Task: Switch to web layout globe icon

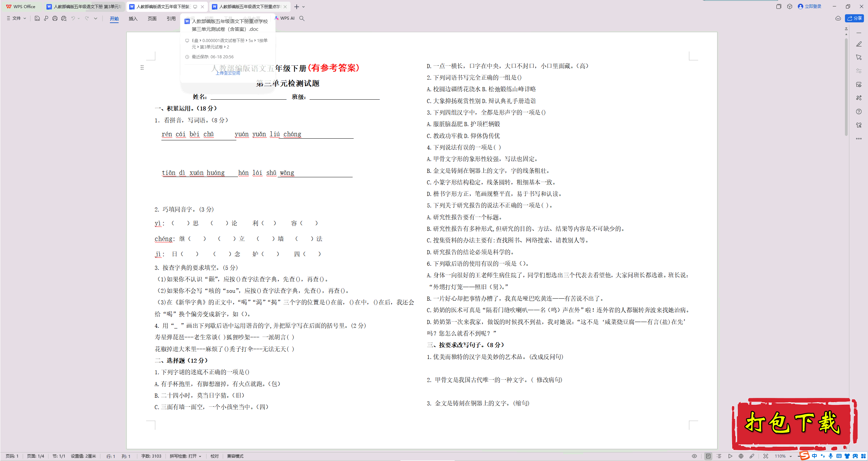Action: (741, 456)
